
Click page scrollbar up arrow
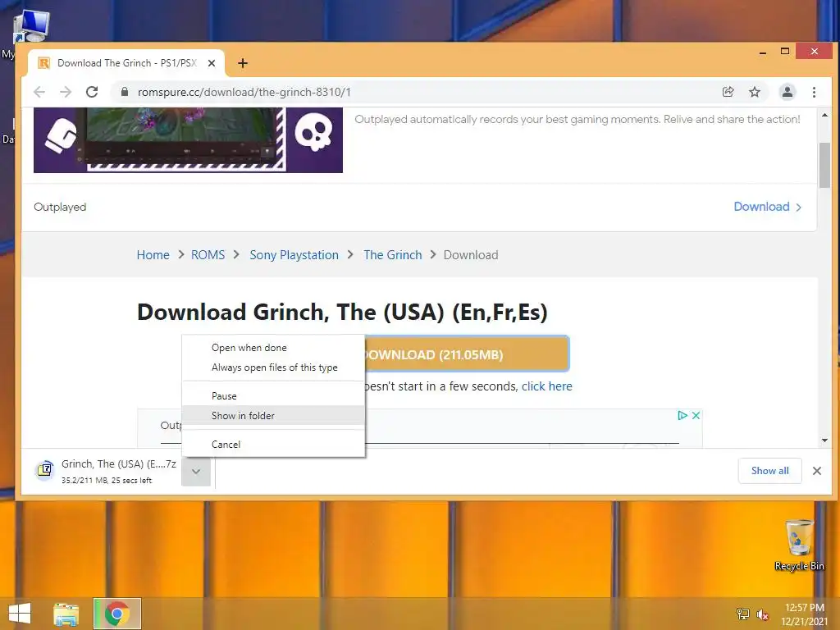(824, 115)
